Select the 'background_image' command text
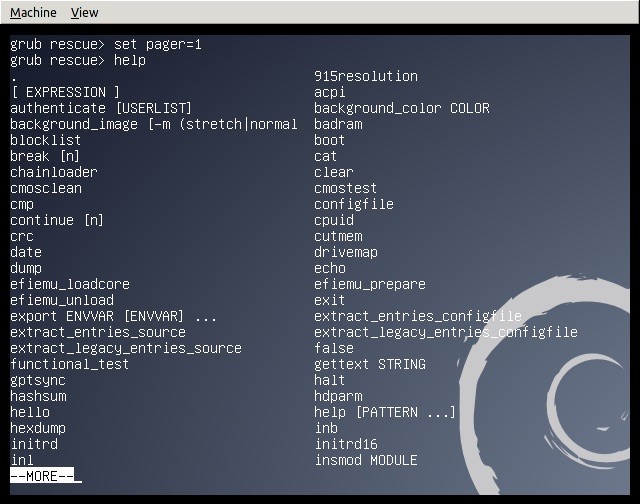This screenshot has height=504, width=640. pos(74,124)
